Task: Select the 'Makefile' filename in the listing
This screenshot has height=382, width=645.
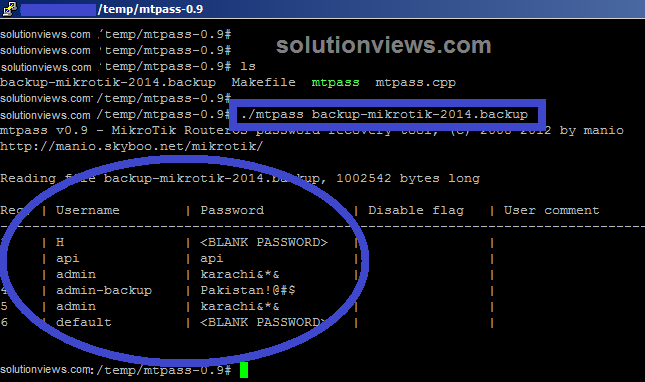Action: pos(263,82)
